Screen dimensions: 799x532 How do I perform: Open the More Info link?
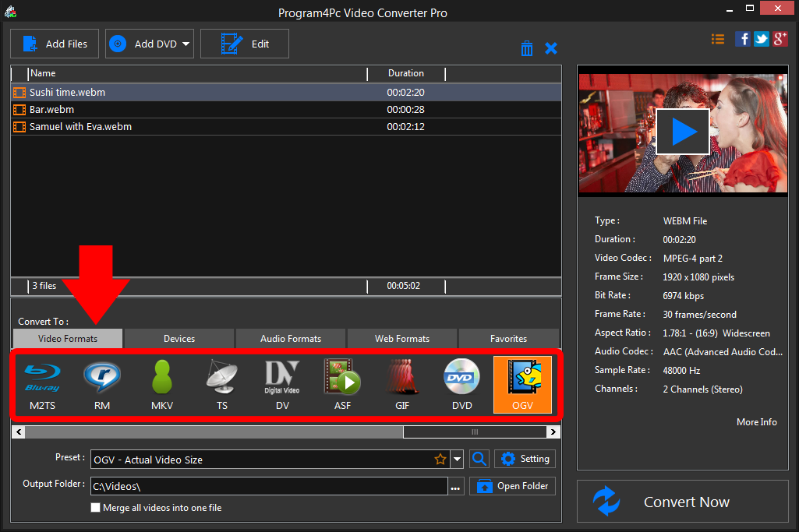tap(756, 421)
